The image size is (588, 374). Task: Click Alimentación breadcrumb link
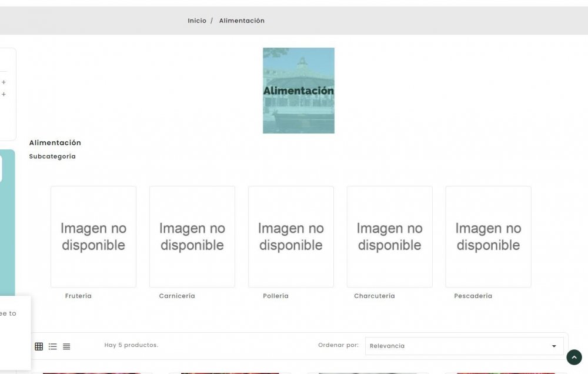point(242,21)
